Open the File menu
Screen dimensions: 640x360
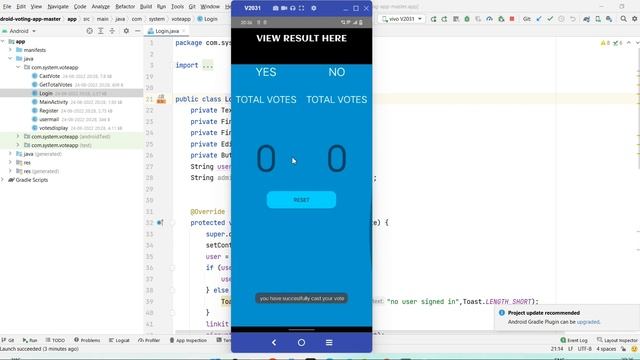[x=7, y=7]
